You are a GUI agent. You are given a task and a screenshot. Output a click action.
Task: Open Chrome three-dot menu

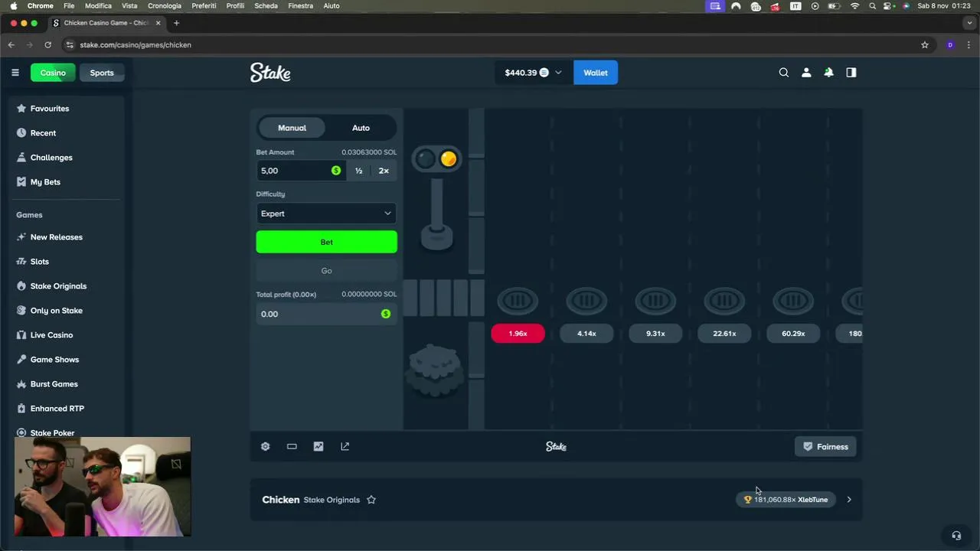click(969, 45)
